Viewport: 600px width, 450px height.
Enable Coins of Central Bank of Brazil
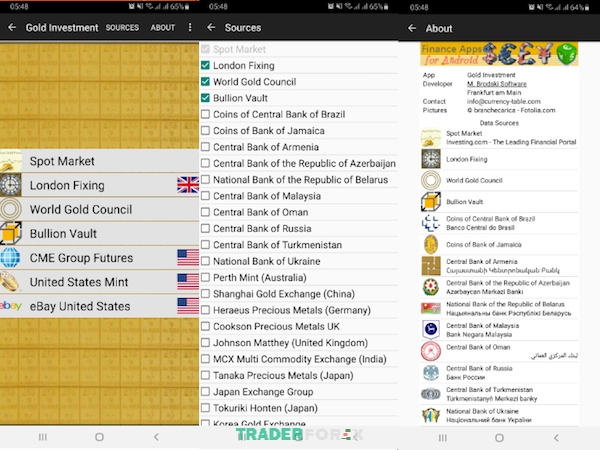tap(205, 114)
